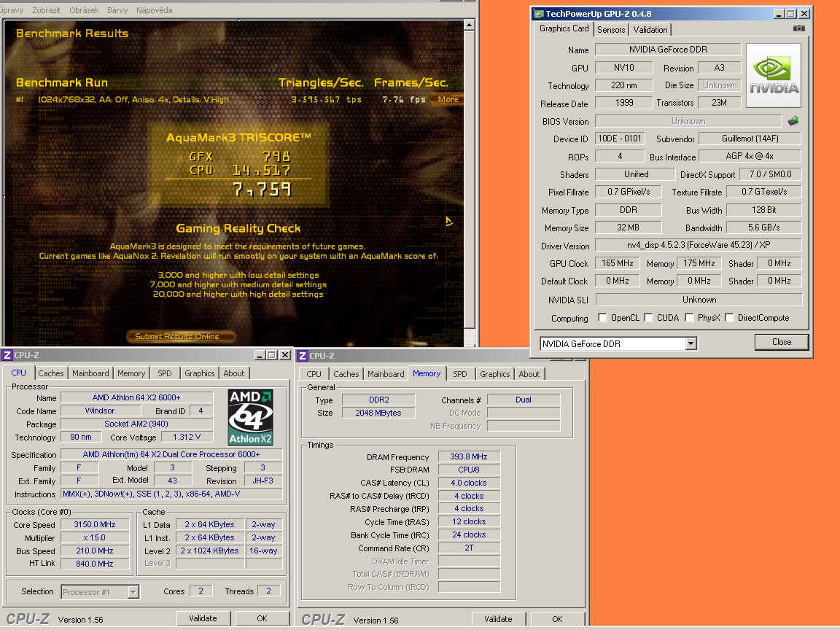Click the Bandwidth 5.6 GB/s value
The height and width of the screenshot is (630, 840).
764,227
